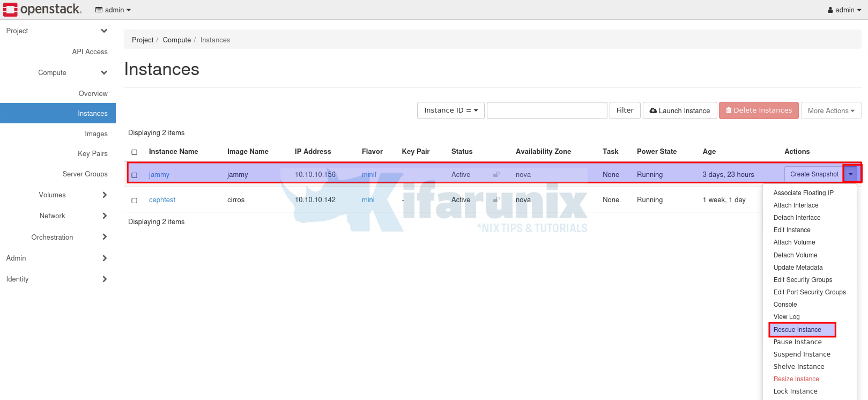Viewport: 868px width, 400px height.
Task: Select Edit Instance menu item
Action: coord(792,230)
